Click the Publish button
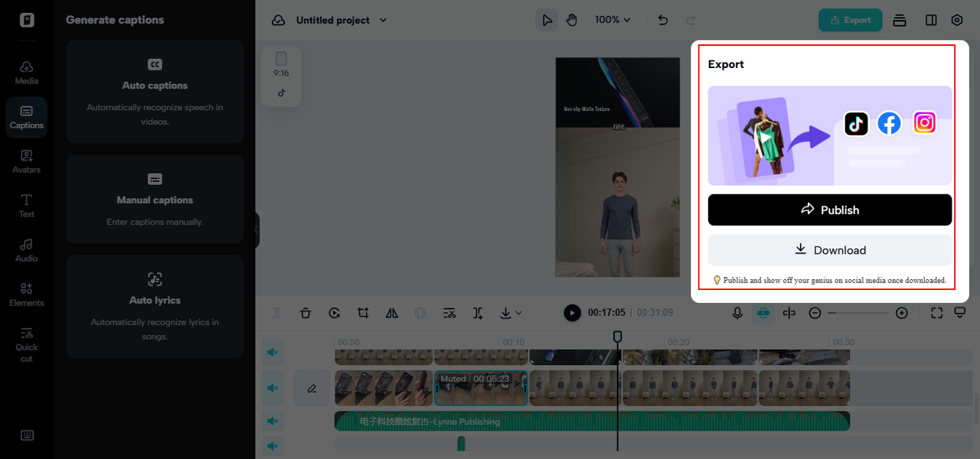This screenshot has width=980, height=459. tap(830, 210)
